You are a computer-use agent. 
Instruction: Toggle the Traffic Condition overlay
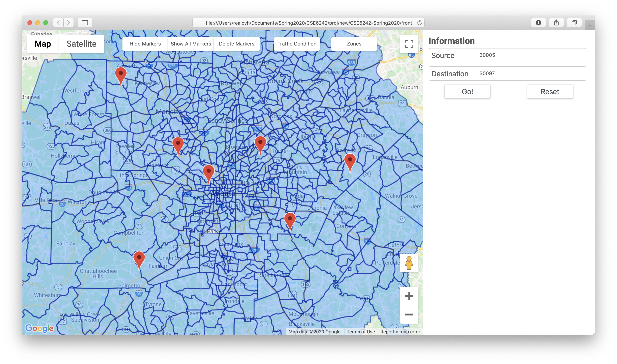click(x=297, y=44)
